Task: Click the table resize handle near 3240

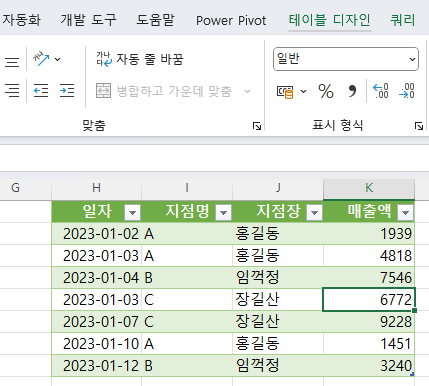Action: pyautogui.click(x=412, y=374)
